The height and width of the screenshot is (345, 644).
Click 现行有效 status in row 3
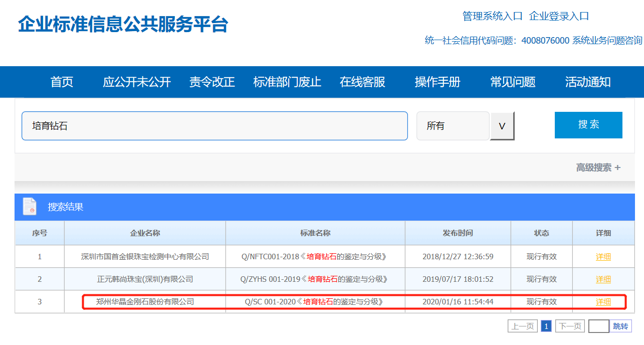pyautogui.click(x=541, y=301)
